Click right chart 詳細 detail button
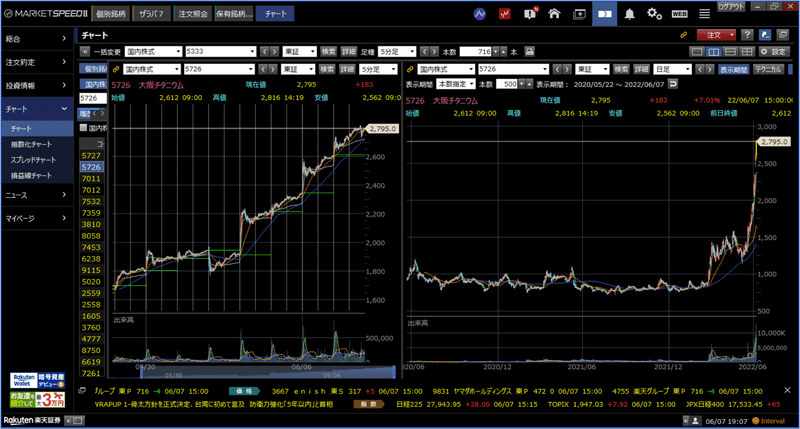Image resolution: width=800 pixels, height=429 pixels. (641, 69)
